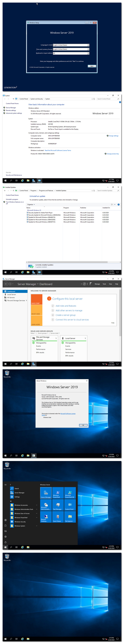Click the help icon in Installed Updates window

(x=119, y=204)
